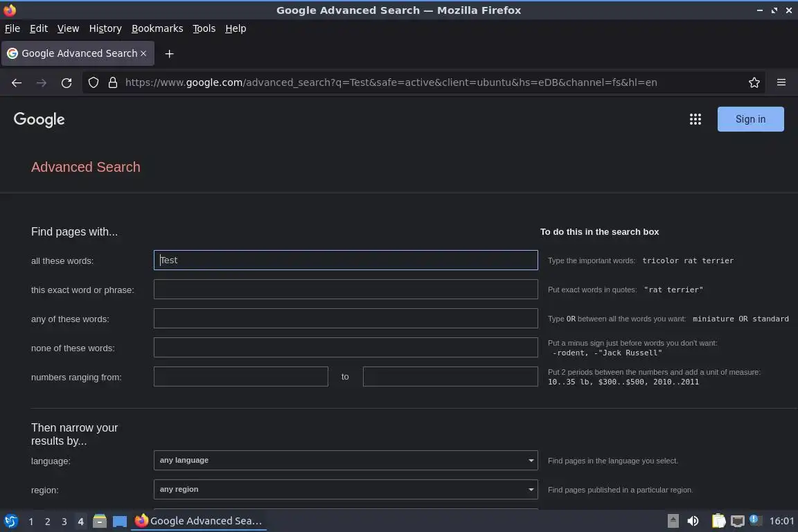
Task: Click the 'miniature OR standard' example text
Action: [741, 319]
